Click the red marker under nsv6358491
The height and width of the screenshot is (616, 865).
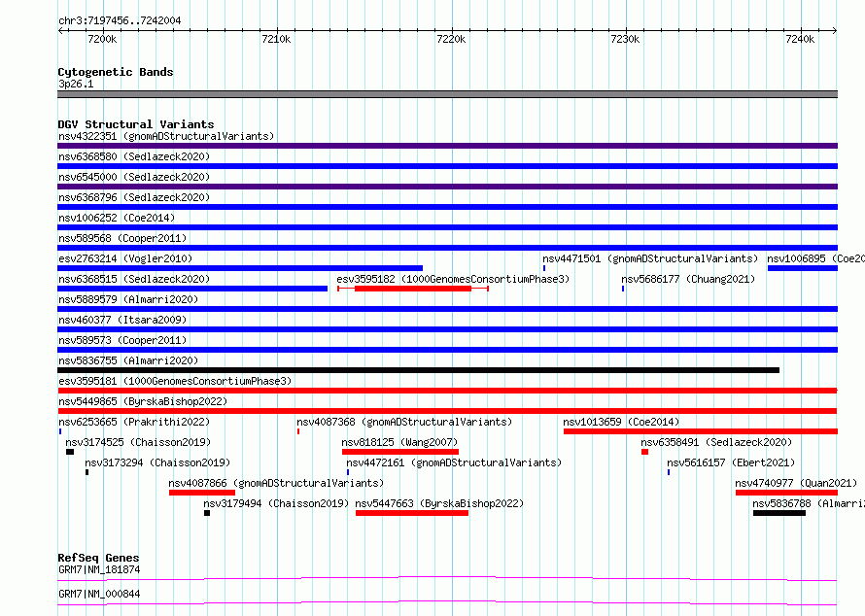(645, 452)
